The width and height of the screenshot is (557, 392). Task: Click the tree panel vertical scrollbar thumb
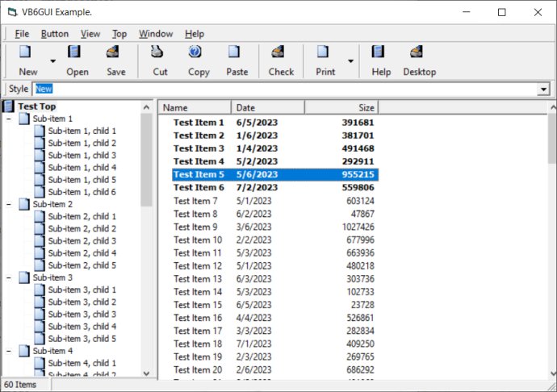[x=146, y=160]
